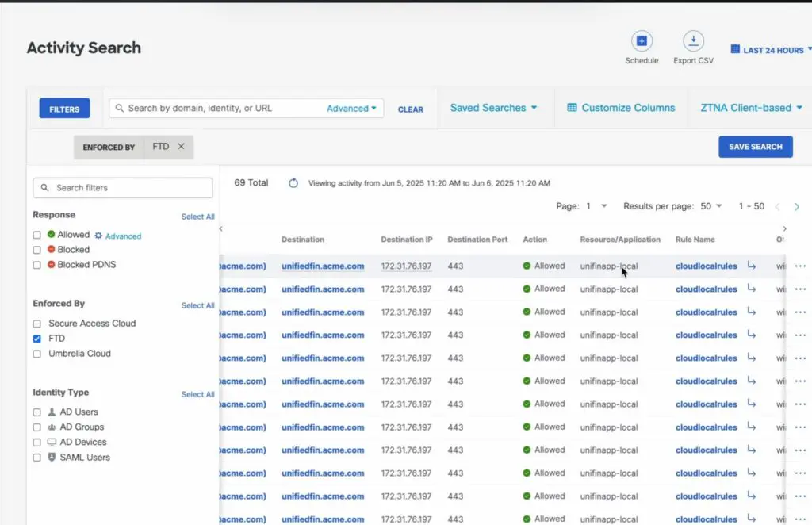Select All identity type filters
Image resolution: width=812 pixels, height=525 pixels.
[x=197, y=393]
